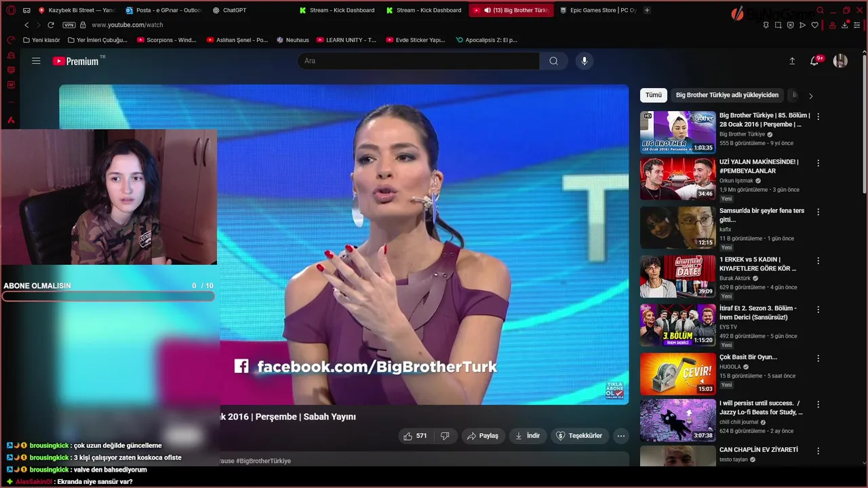Open options for 1 ERKEK vs 5 KADIN video
This screenshot has height=488, width=868.
(x=818, y=260)
